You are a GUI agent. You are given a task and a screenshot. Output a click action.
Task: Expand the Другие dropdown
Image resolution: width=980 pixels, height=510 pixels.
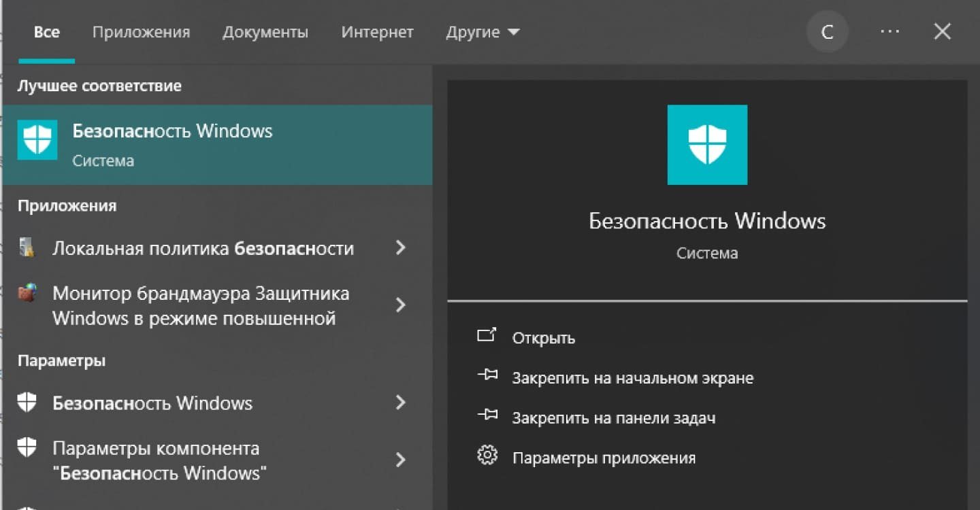coord(483,32)
